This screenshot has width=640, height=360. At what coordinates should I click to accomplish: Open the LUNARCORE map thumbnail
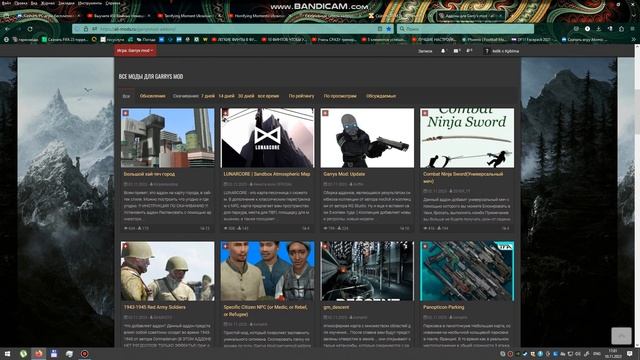pyautogui.click(x=267, y=138)
